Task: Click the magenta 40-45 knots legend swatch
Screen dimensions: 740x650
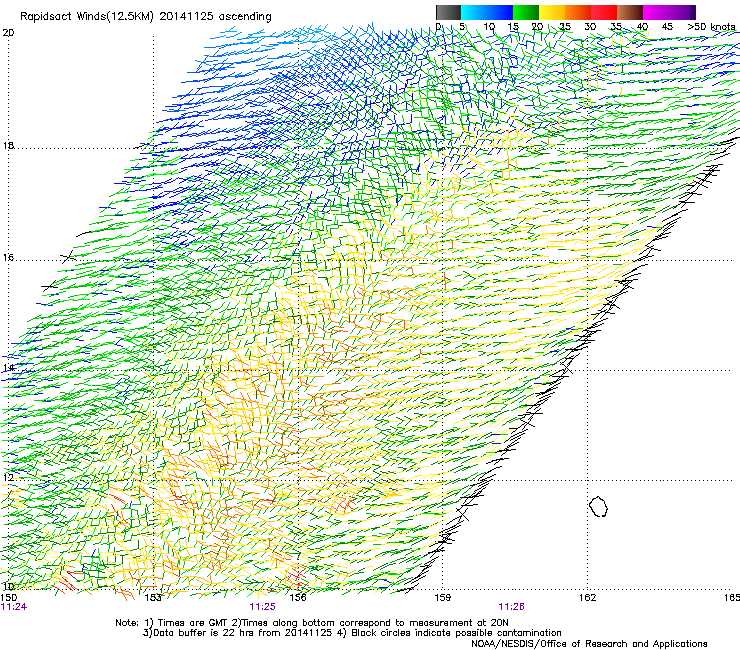Action: [656, 12]
